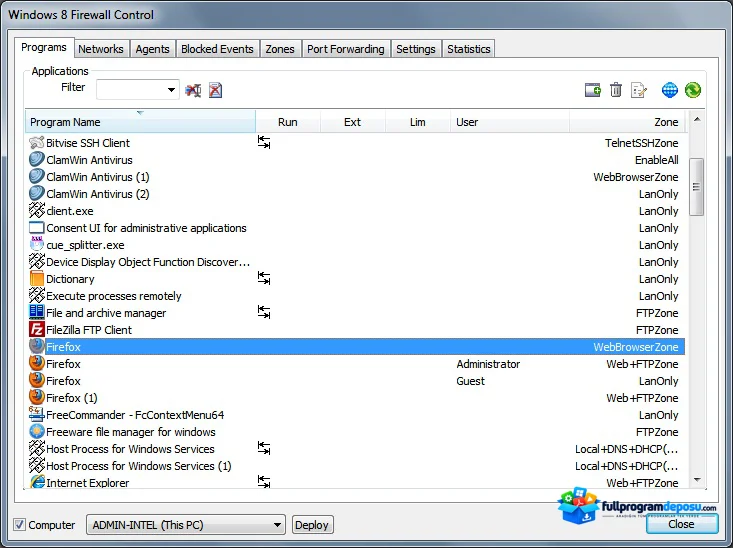Sort by the Program Name column header
Screen dimensions: 733x548
pyautogui.click(x=140, y=122)
